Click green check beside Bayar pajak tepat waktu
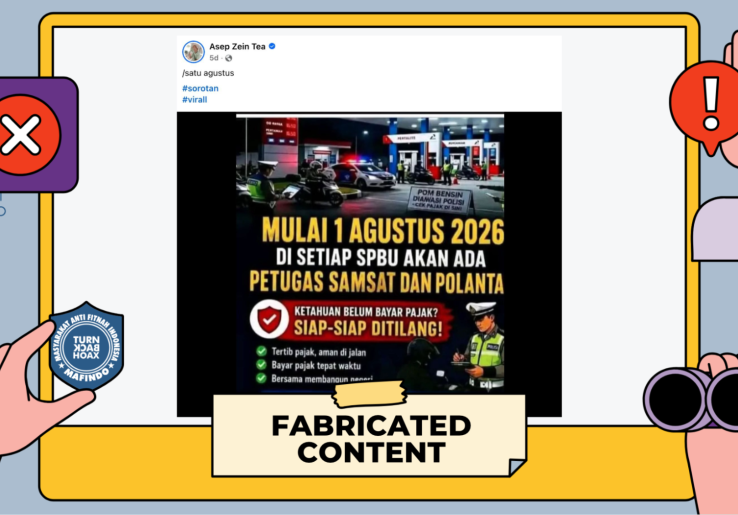Viewport: 738px width, 515px height. tap(262, 365)
